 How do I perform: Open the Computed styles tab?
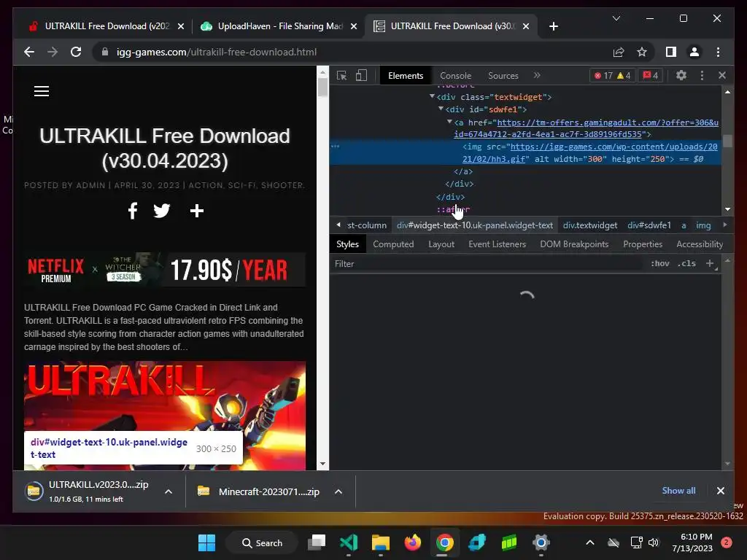tap(393, 244)
